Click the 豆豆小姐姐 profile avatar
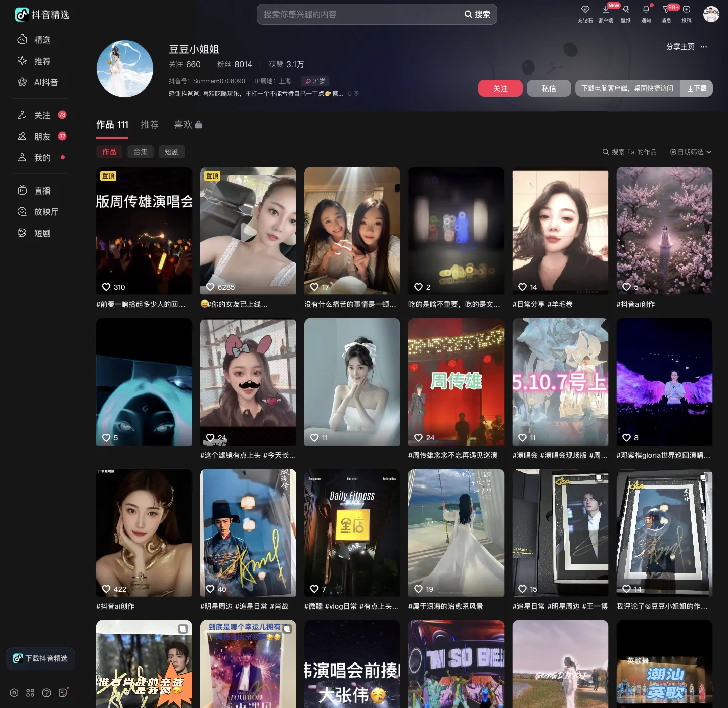The width and height of the screenshot is (728, 708). pyautogui.click(x=125, y=69)
